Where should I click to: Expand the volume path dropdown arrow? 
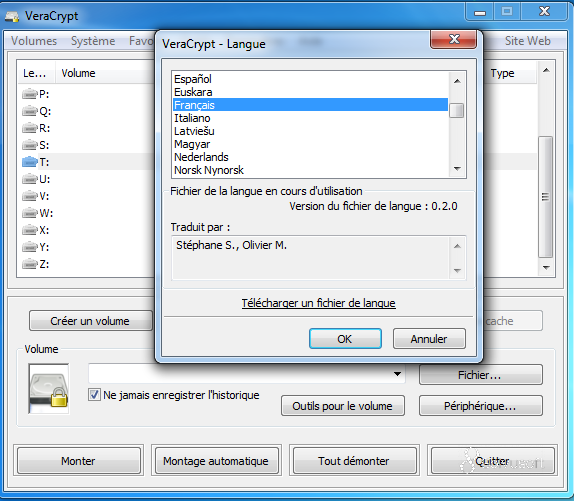click(397, 374)
